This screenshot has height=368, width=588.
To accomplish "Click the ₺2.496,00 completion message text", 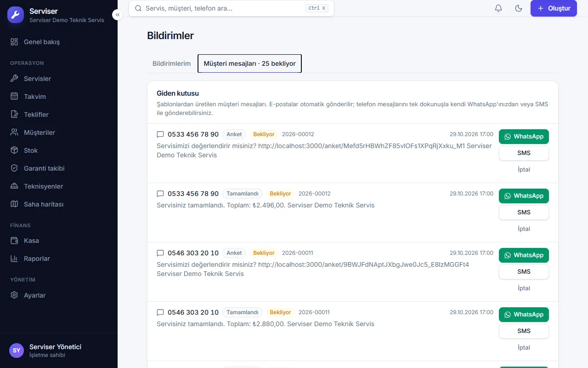I will 266,205.
